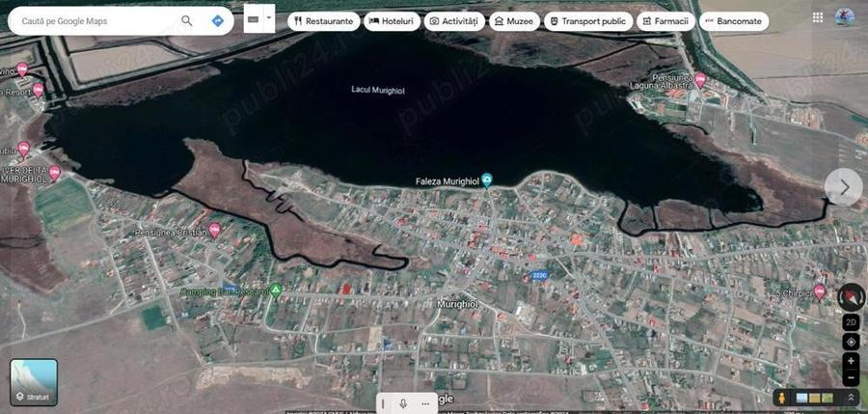
Task: Click into the Caută pe Google Maps field
Action: click(96, 21)
